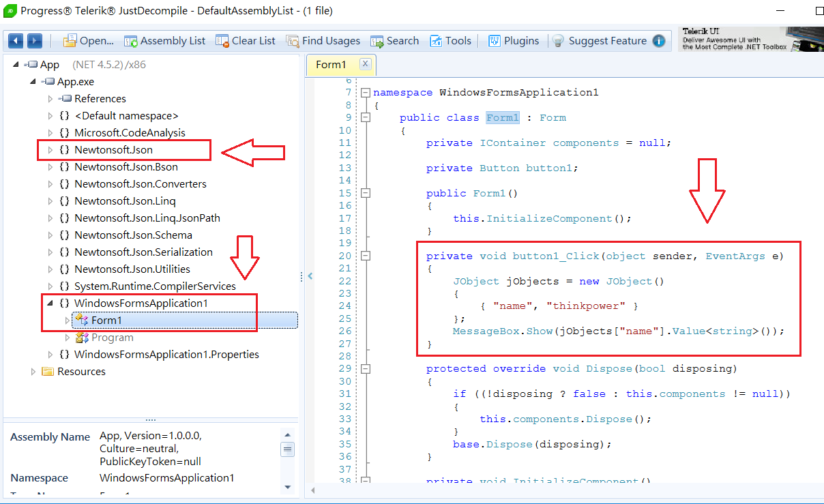Navigate forward with the right arrow button
The width and height of the screenshot is (824, 504).
point(34,41)
